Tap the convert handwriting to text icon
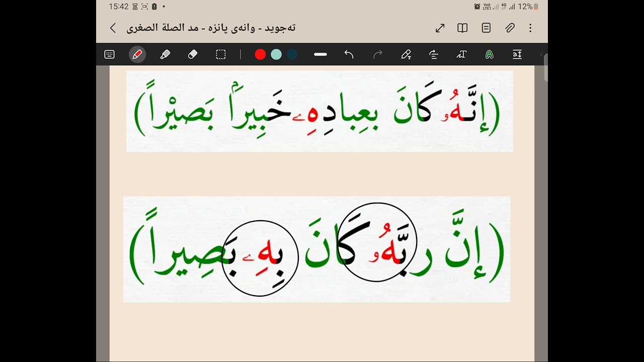 pyautogui.click(x=461, y=55)
